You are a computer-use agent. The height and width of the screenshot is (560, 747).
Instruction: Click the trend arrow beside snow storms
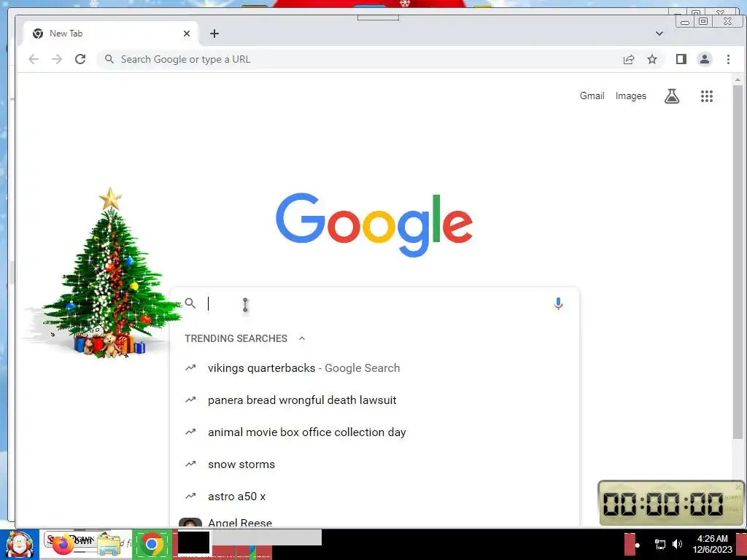click(190, 464)
